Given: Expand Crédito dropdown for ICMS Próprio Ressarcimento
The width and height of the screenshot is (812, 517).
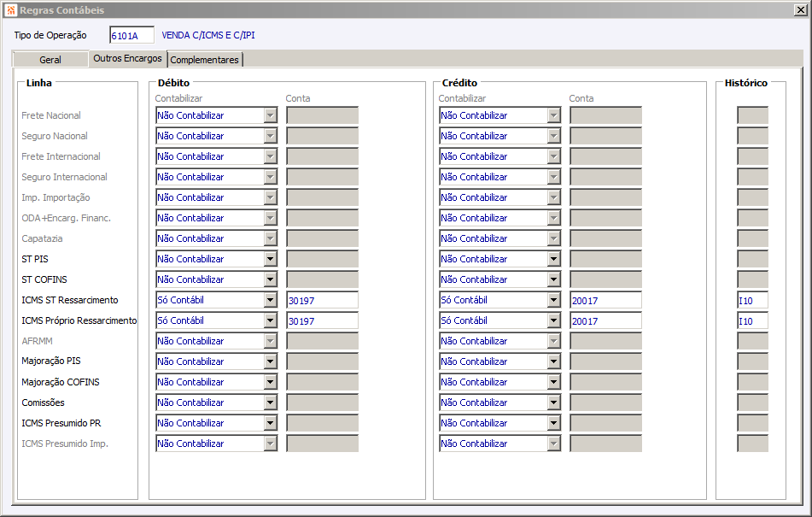Looking at the screenshot, I should coord(553,320).
